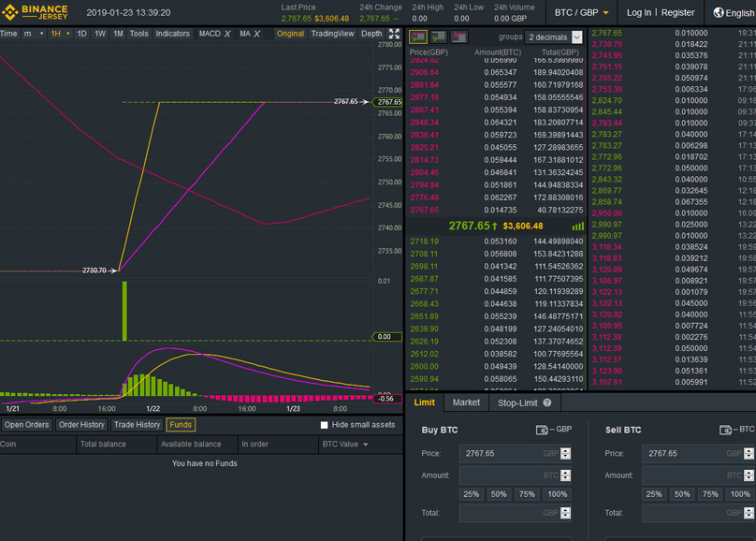Click the green up-arrow next to 2767.65

click(494, 226)
